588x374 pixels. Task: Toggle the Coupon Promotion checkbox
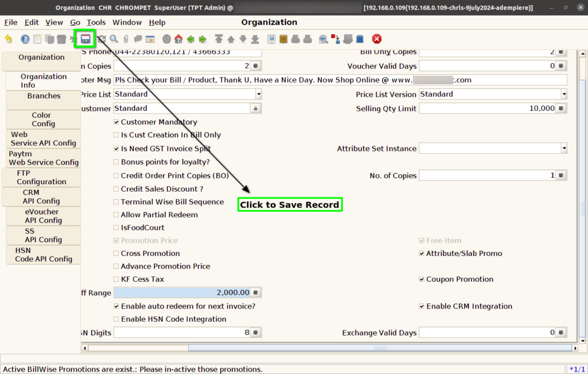[x=421, y=279]
